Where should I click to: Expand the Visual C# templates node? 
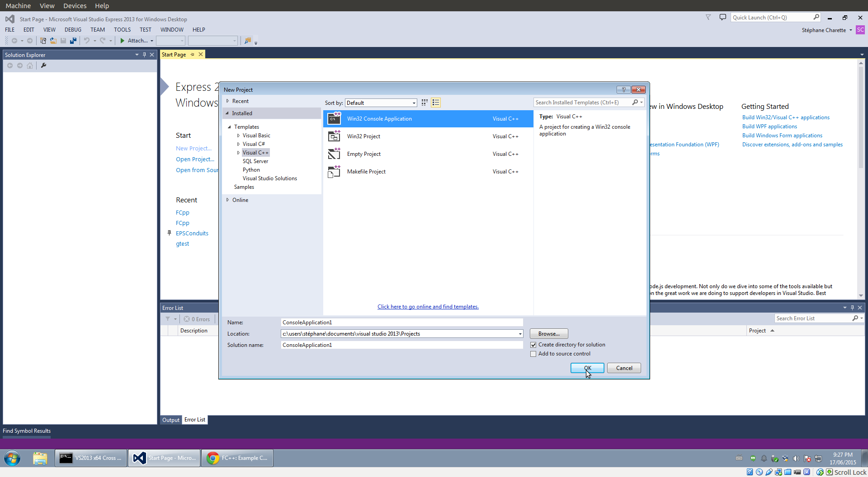(238, 144)
